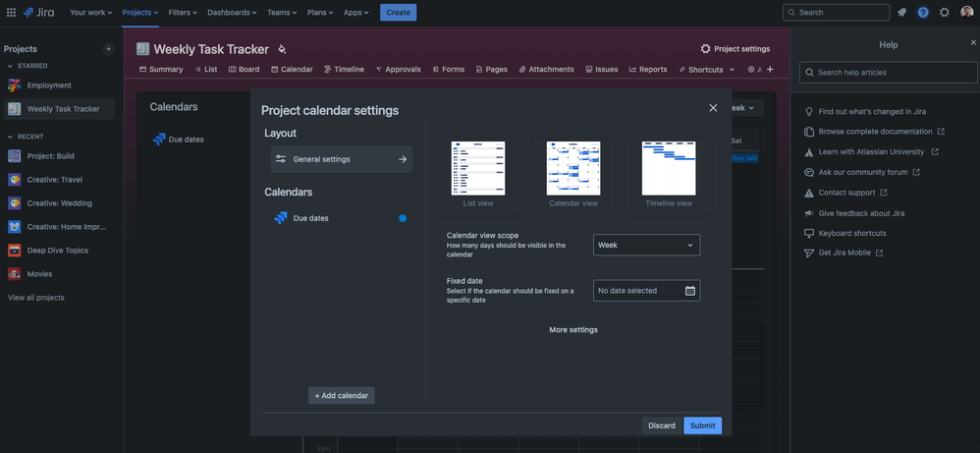Click the Creative: Travel project icon
The width and height of the screenshot is (980, 453).
pyautogui.click(x=15, y=180)
